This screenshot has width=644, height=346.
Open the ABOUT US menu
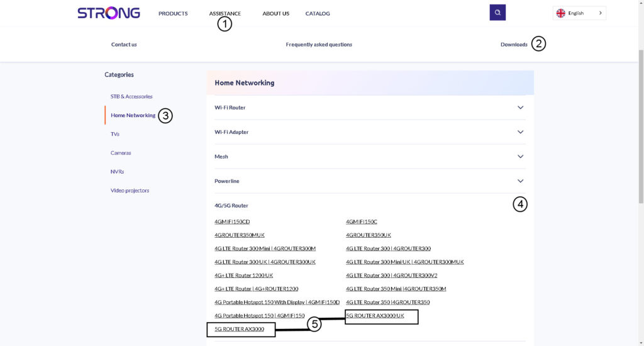(x=276, y=14)
